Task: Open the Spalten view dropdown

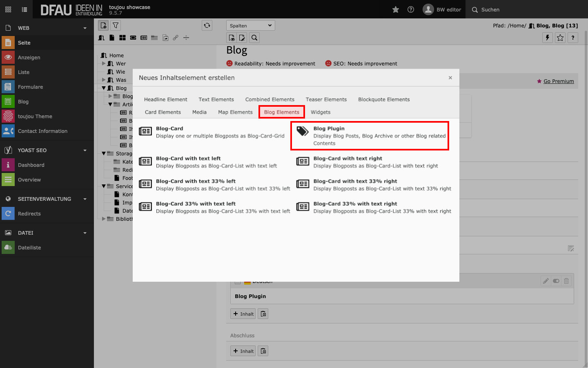Action: click(250, 25)
